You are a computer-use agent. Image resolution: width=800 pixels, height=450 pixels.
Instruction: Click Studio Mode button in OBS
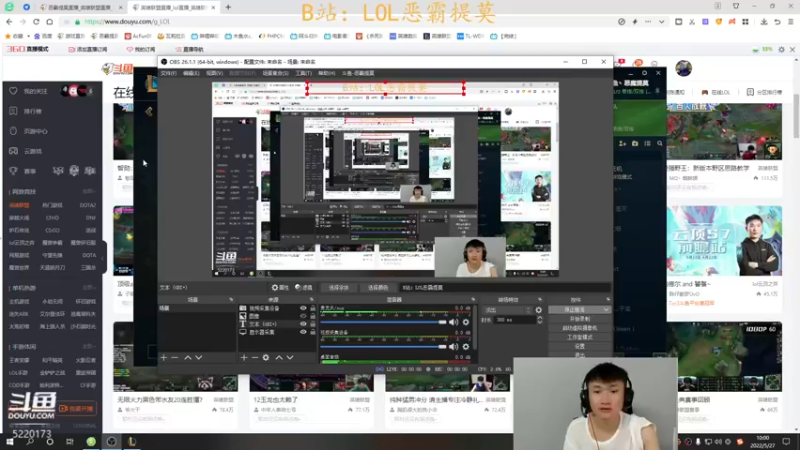point(580,337)
